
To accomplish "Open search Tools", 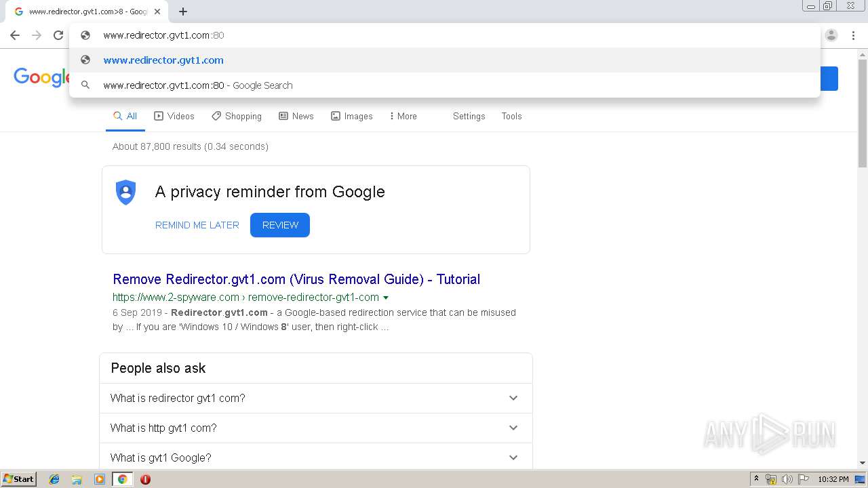I will click(511, 116).
